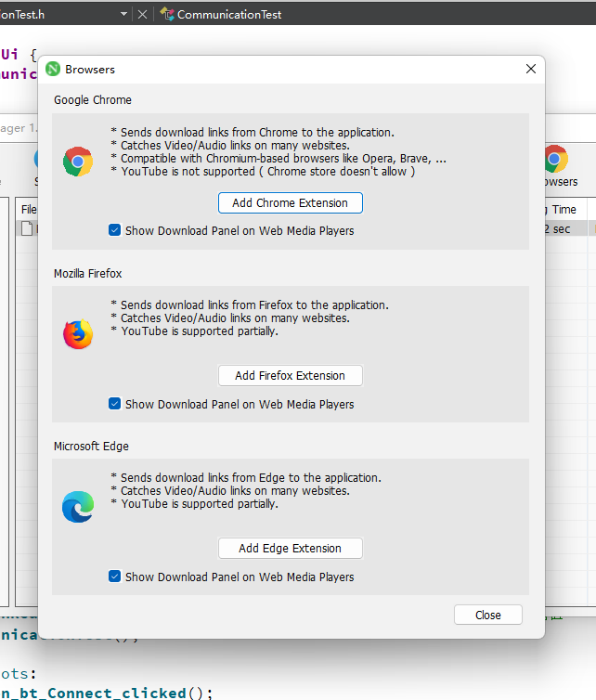Screen dimensions: 596x700
Task: Expand the file dropdown arrow next to onTest.h
Action: (123, 14)
